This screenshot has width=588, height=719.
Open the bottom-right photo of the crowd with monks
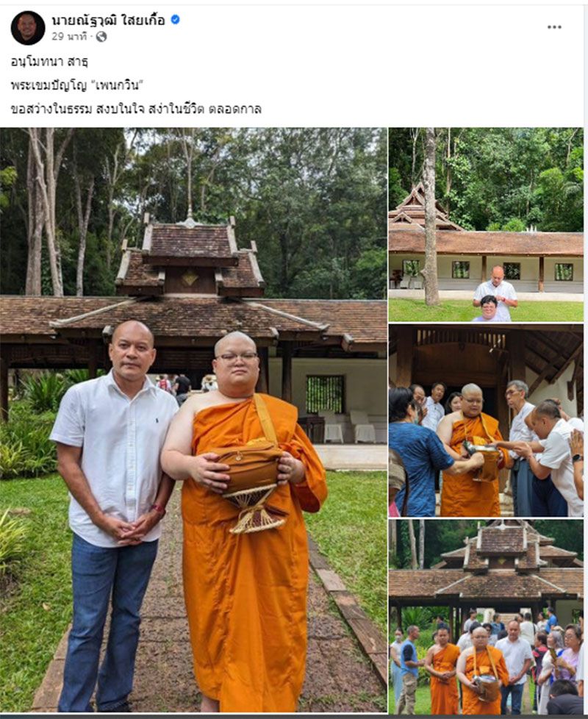pyautogui.click(x=486, y=617)
